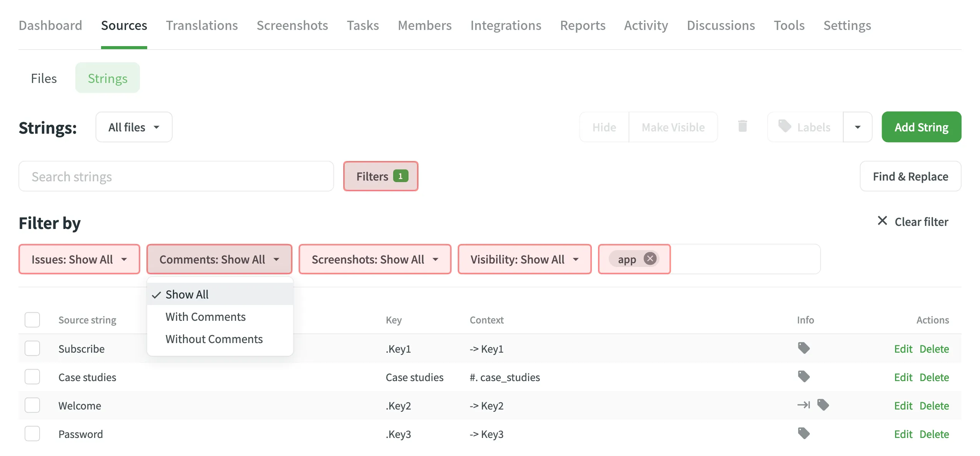Open the Visibility: Show All dropdown
The width and height of the screenshot is (980, 456).
point(524,259)
